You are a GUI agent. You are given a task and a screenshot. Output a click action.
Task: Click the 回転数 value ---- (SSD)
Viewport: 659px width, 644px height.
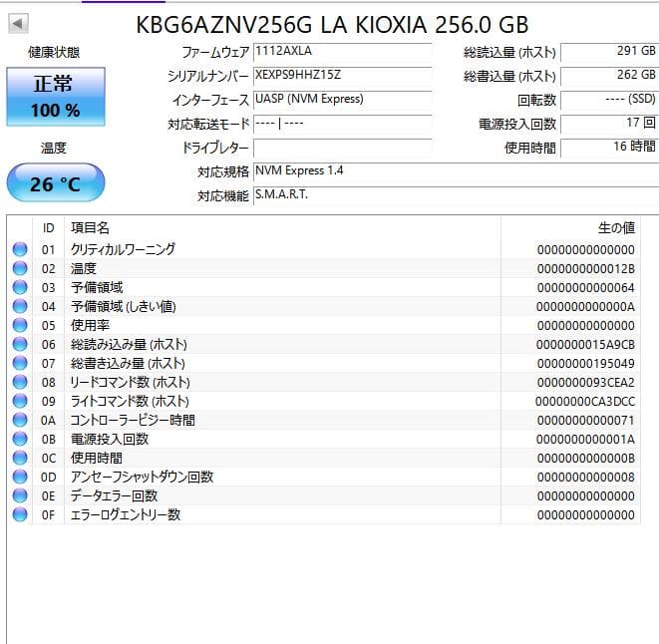pos(609,100)
